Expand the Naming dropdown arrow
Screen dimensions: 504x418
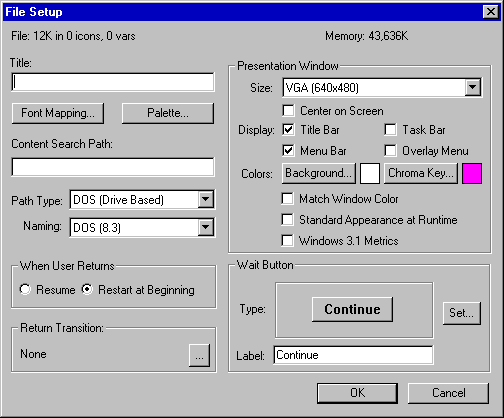206,227
